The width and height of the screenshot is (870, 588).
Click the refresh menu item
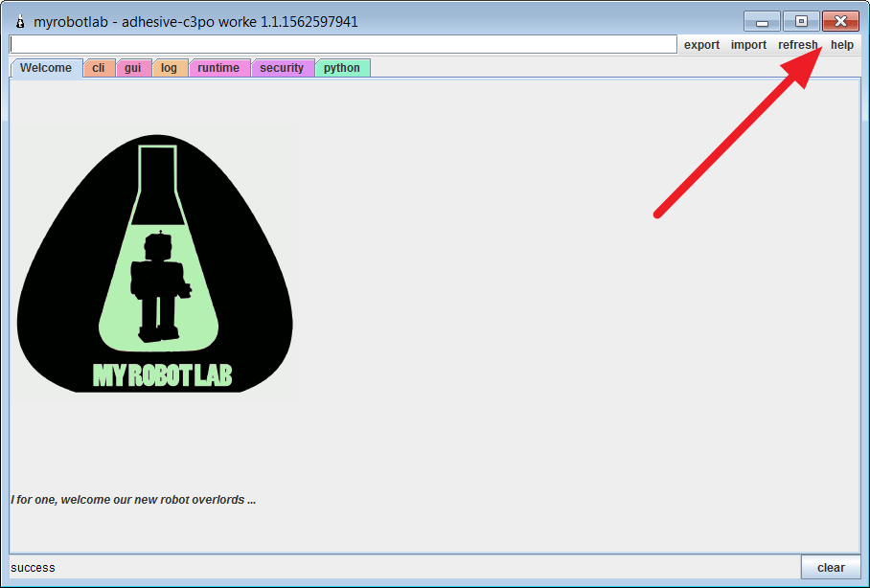[x=797, y=45]
